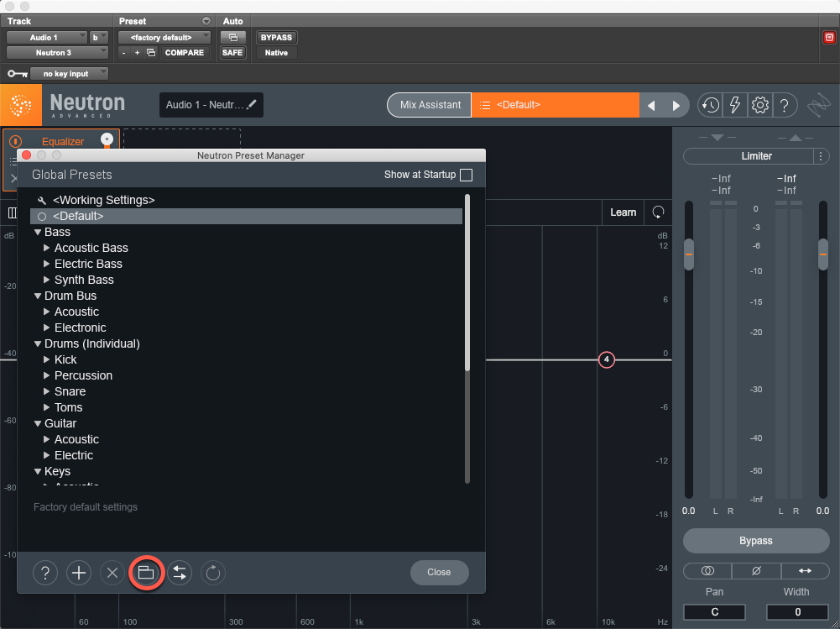Select the Percussion folder row
The width and height of the screenshot is (840, 629).
coord(247,375)
